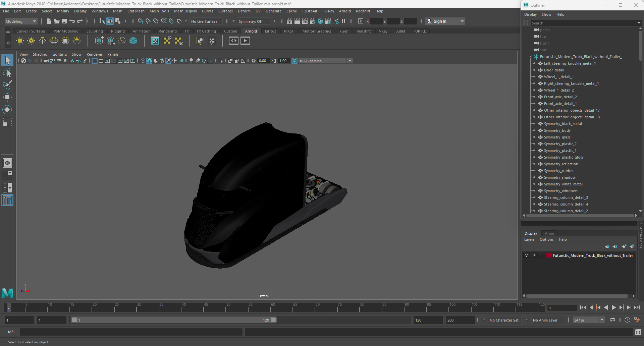Toggle wireframe shading in viewport

pos(143,61)
